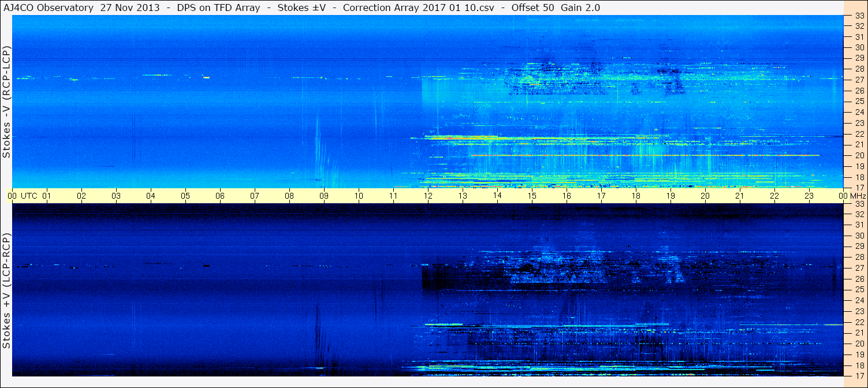Select the 06 hour time marker
868x388 pixels.
[x=220, y=196]
